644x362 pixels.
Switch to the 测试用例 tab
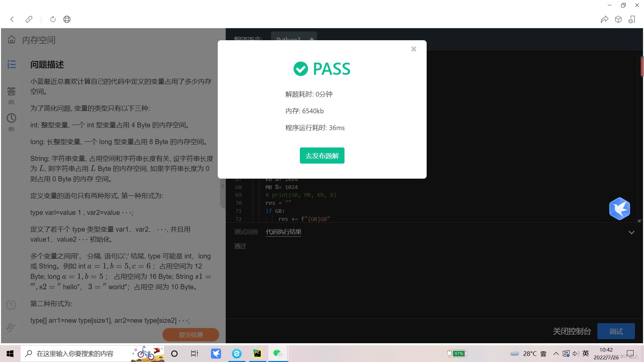(246, 232)
